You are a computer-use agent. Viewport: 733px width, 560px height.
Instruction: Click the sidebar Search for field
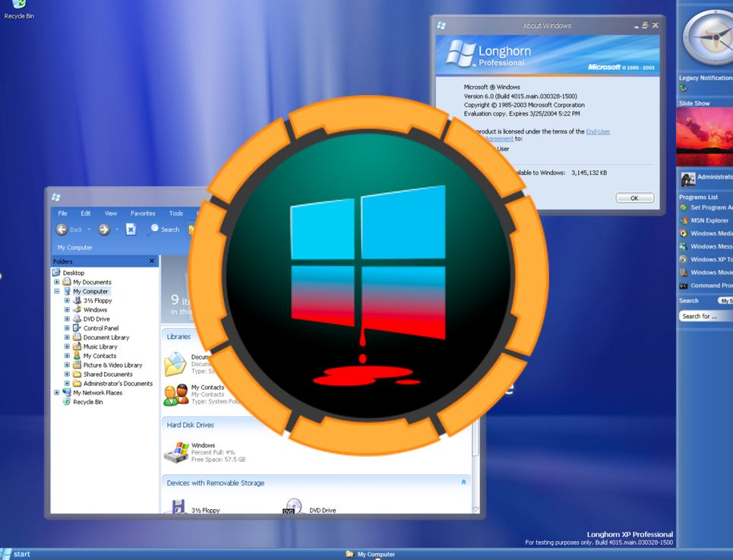[705, 316]
